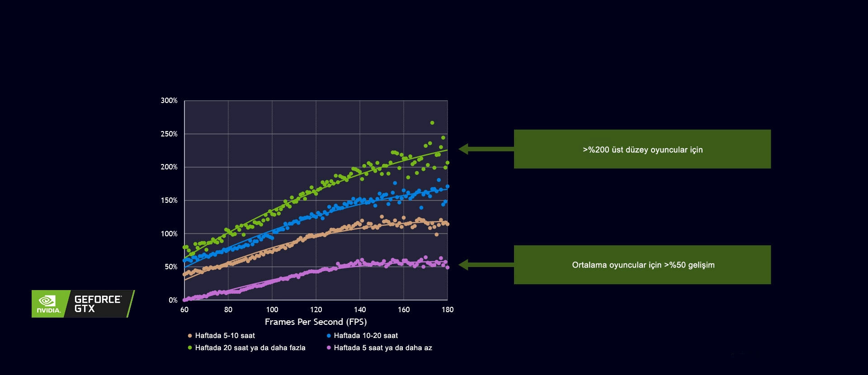Click the NVIDIA eye logo icon
This screenshot has height=375, width=868.
(x=47, y=300)
